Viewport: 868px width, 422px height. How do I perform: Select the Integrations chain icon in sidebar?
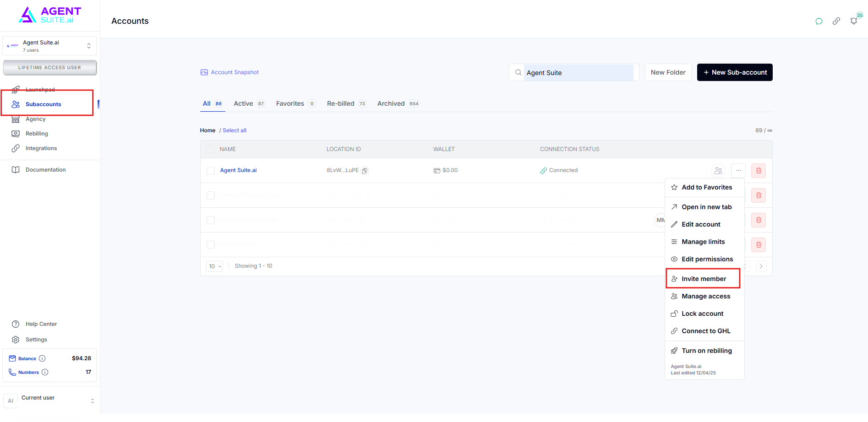16,148
